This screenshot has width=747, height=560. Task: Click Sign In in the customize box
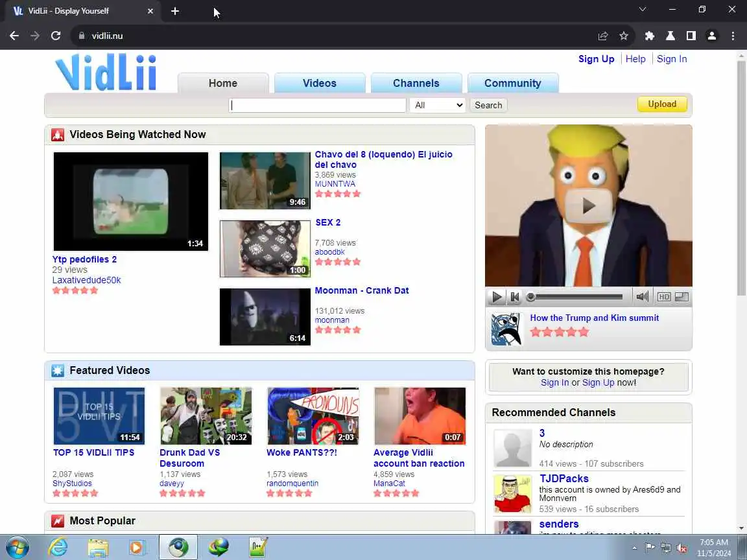(x=554, y=382)
